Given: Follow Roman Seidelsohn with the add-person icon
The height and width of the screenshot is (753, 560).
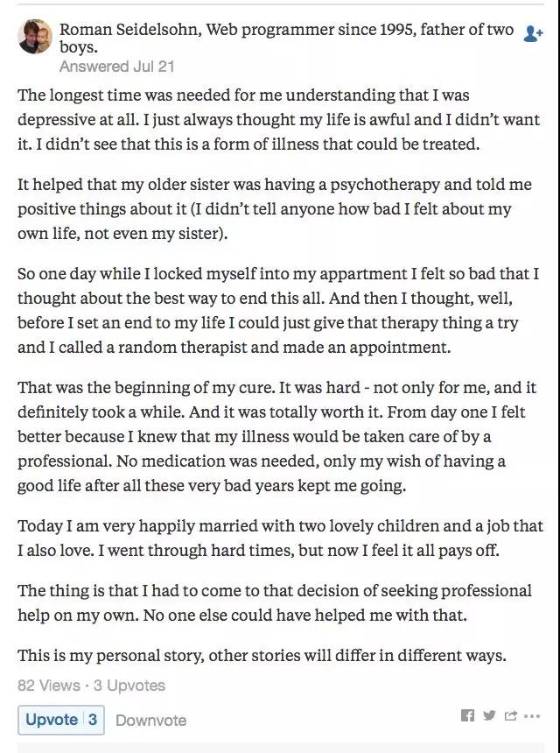Looking at the screenshot, I should pos(533,33).
